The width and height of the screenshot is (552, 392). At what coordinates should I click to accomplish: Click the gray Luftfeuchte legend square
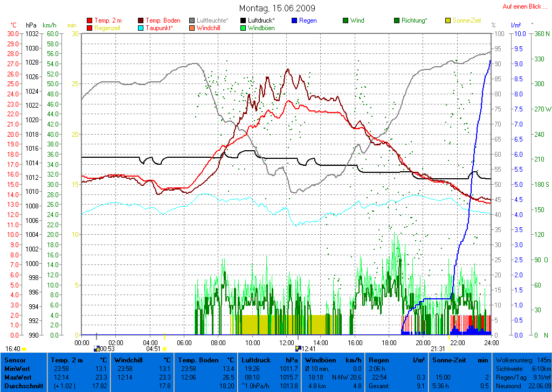(x=192, y=20)
